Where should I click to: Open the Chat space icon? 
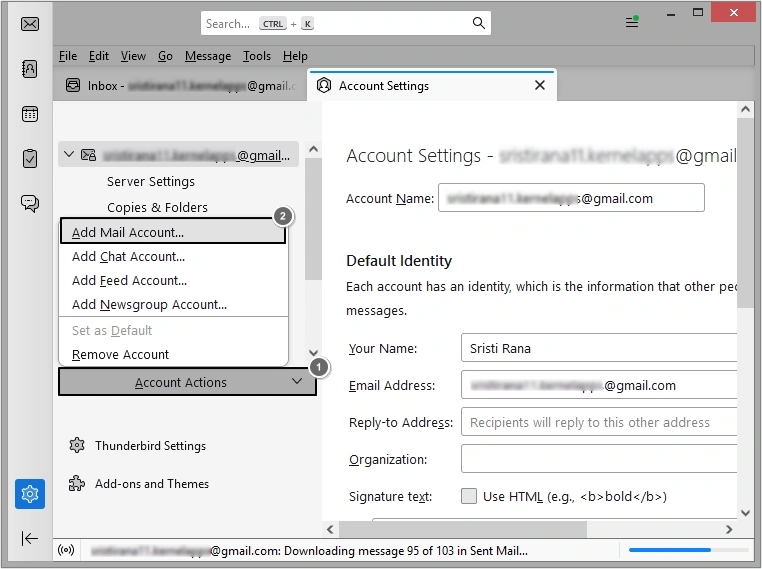30,203
